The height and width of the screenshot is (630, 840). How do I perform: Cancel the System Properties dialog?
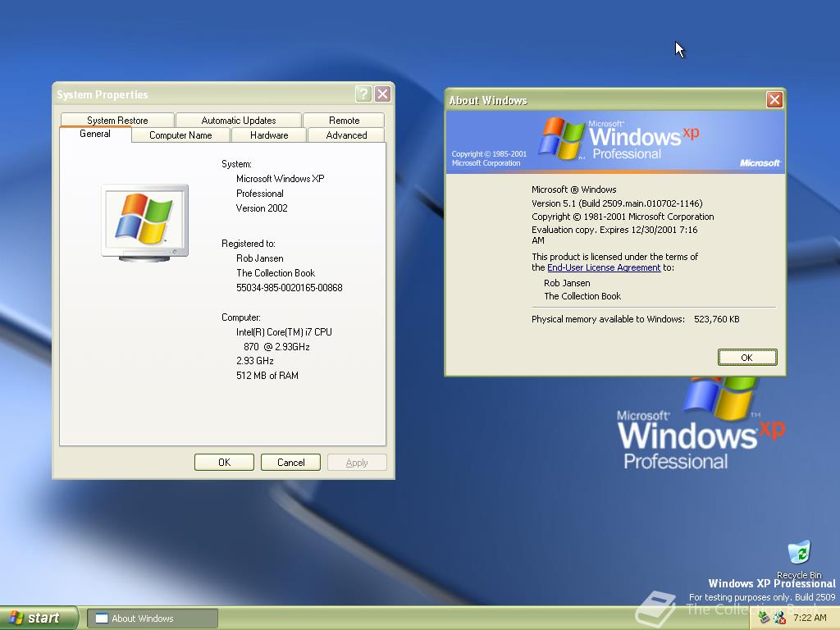coord(291,463)
